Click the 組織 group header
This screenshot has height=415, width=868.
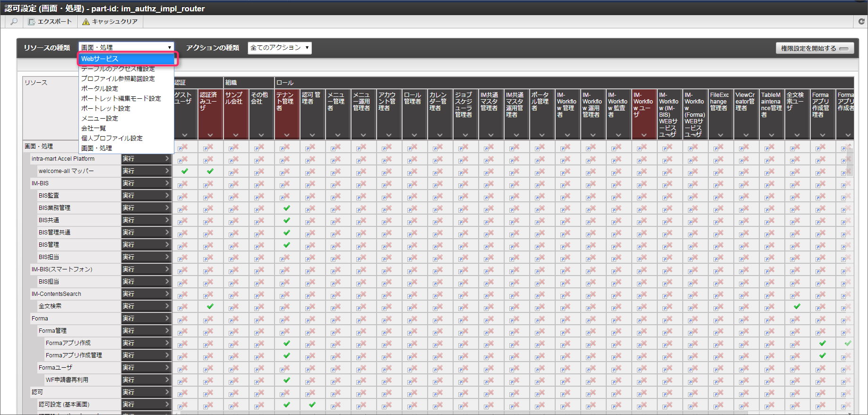pos(249,83)
